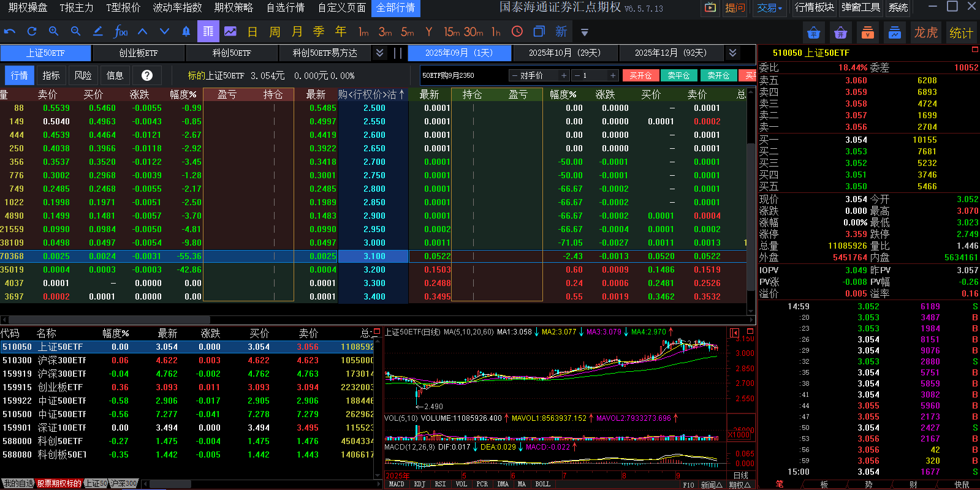
Task: Select the highlighted T-quote table view icon
Action: pyautogui.click(x=208, y=31)
